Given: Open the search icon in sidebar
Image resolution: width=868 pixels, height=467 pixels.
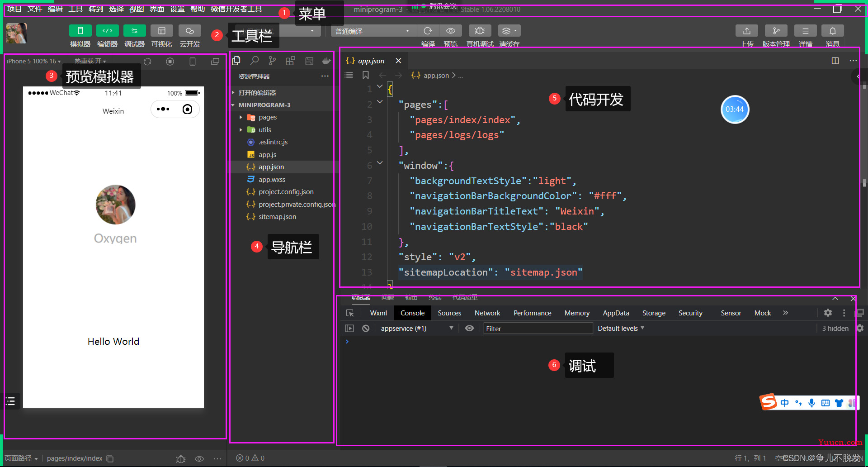Looking at the screenshot, I should pyautogui.click(x=255, y=61).
